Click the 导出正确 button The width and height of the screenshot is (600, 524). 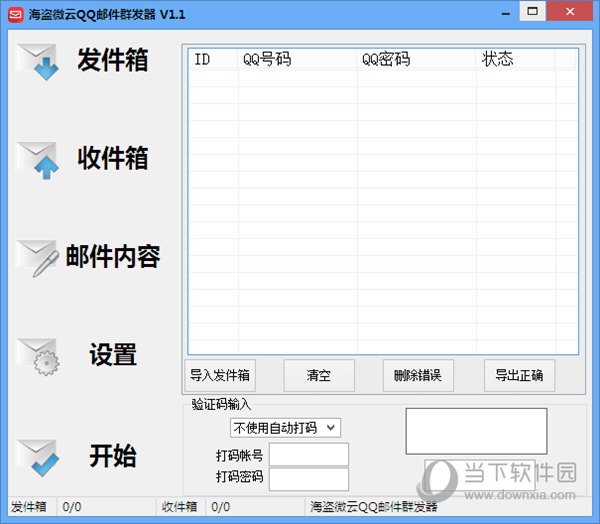(519, 375)
